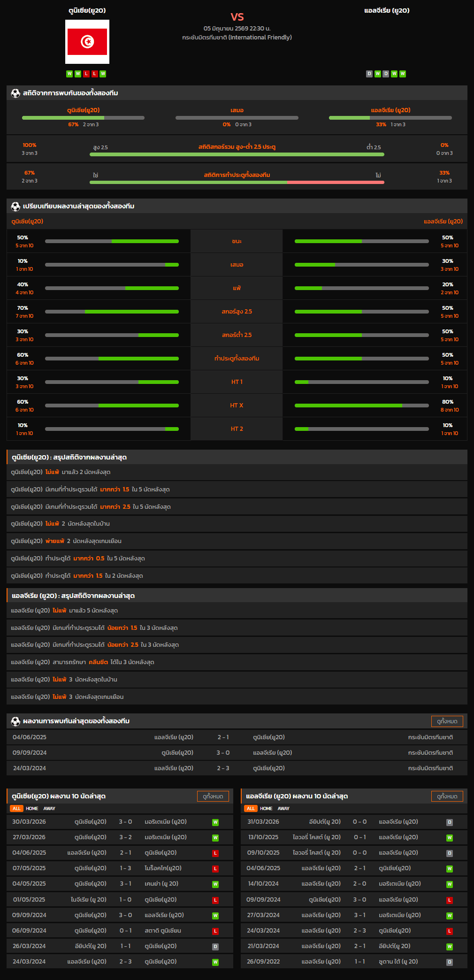
Task: Click L result badge for Algeria 09/09/2024 row
Action: [450, 900]
